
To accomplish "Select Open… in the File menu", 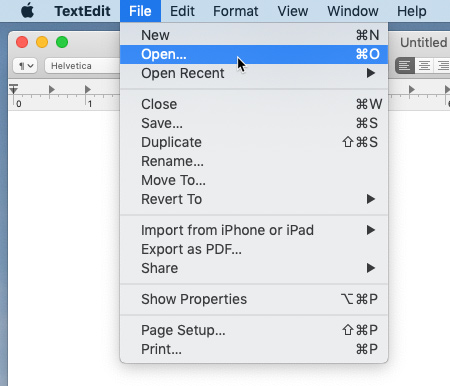I will 254,54.
